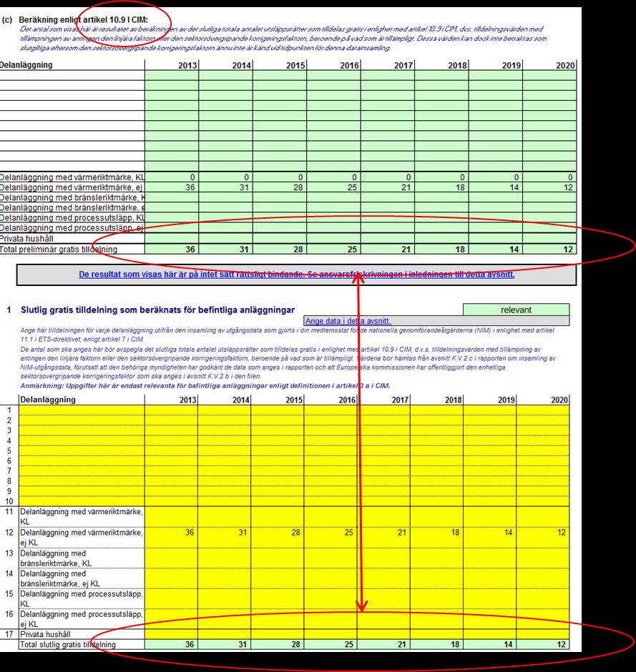Screen dimensions: 636x672
Task: Select value 28 in yellow row 12
Action: 296,533
